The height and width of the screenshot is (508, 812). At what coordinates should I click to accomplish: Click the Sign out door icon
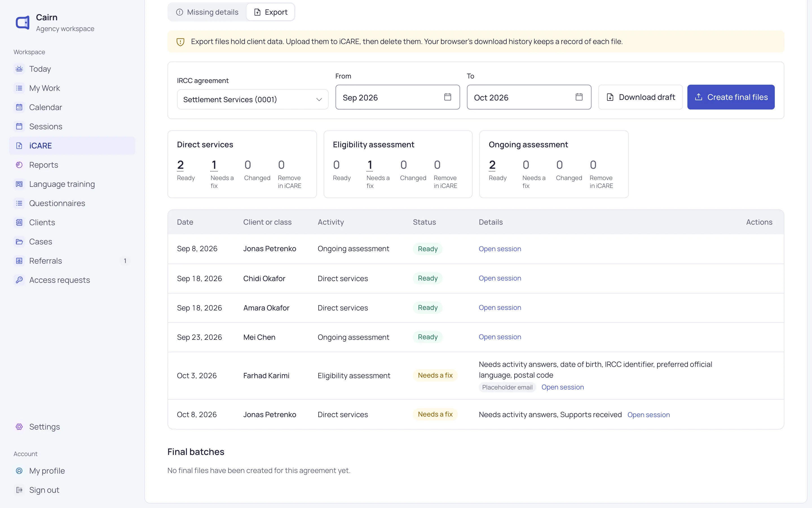(x=19, y=490)
